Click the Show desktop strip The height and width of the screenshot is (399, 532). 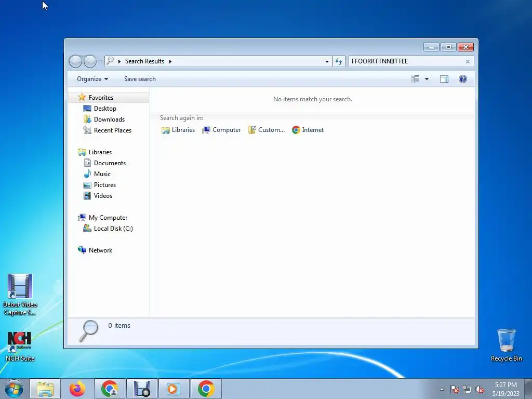click(528, 389)
